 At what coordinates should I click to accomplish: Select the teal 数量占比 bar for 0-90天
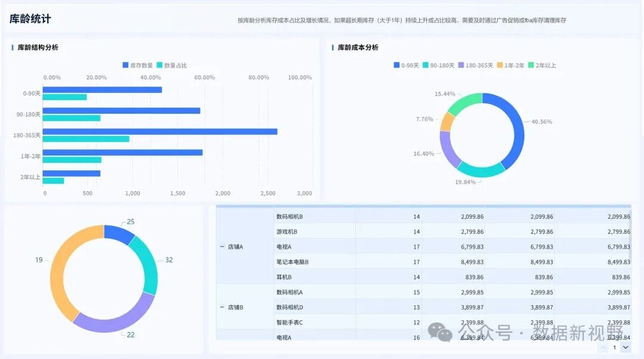[x=64, y=97]
